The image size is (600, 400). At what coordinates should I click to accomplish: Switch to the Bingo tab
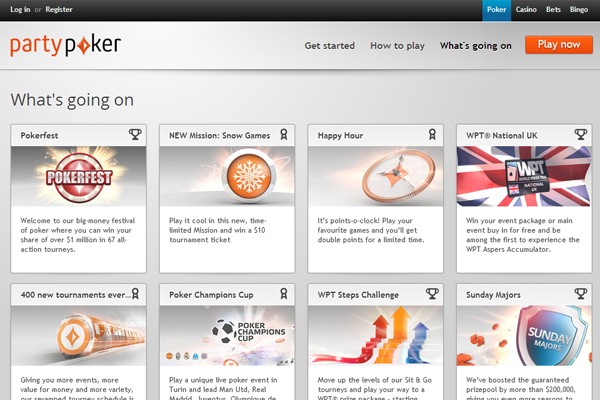[579, 10]
